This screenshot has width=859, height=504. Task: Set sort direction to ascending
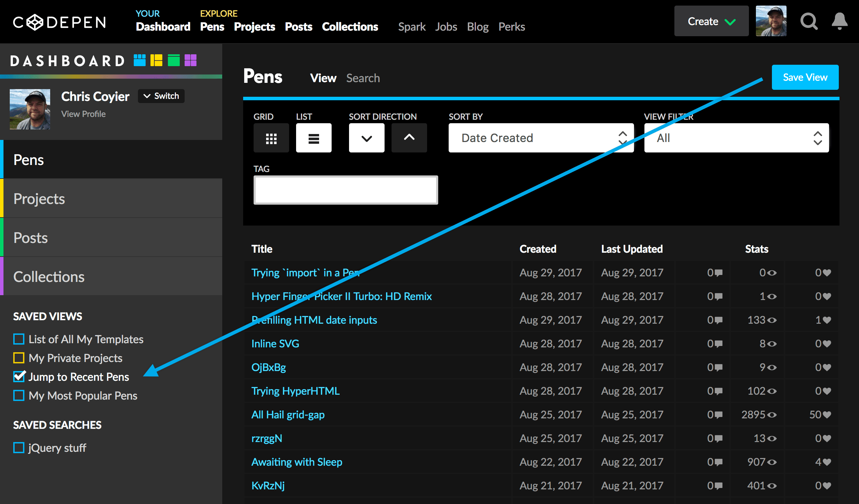409,138
